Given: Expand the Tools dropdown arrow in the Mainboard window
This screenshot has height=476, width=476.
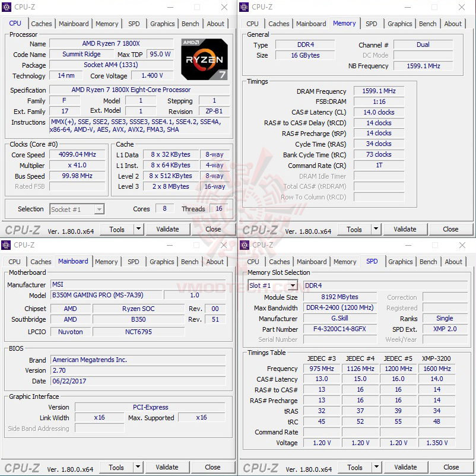Looking at the screenshot, I should pos(138,467).
